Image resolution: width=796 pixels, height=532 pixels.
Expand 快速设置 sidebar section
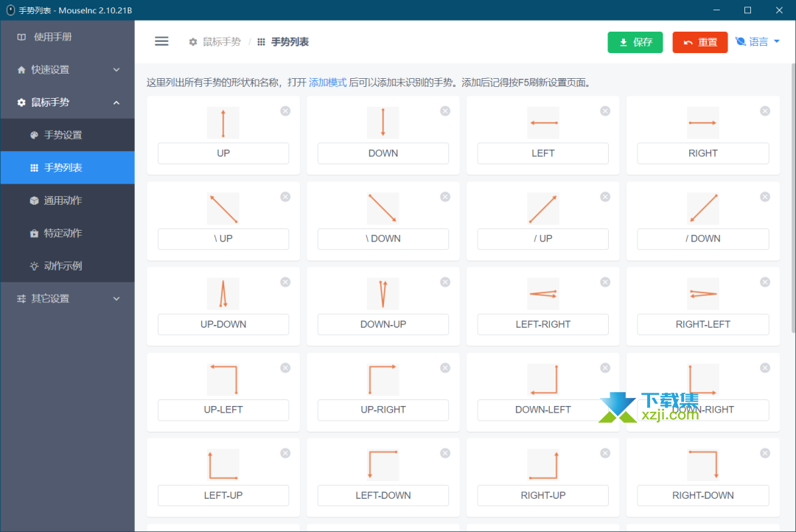pyautogui.click(x=68, y=69)
